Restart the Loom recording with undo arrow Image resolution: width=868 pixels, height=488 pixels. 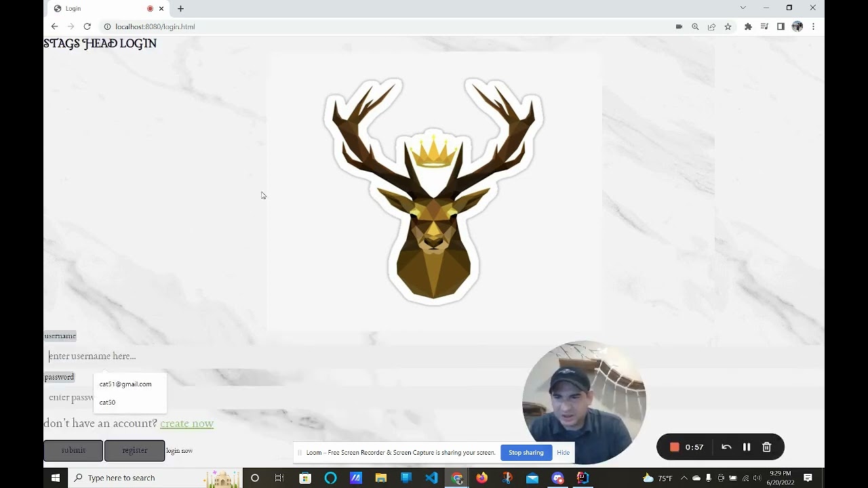726,447
